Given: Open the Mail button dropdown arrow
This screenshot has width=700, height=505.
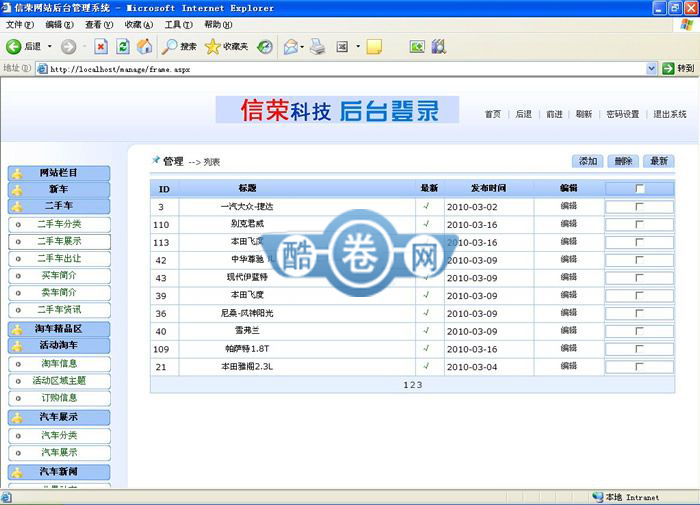Looking at the screenshot, I should click(302, 46).
